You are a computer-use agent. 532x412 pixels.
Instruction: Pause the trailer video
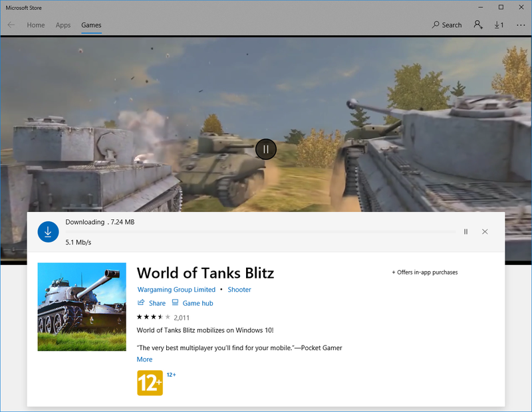[265, 150]
